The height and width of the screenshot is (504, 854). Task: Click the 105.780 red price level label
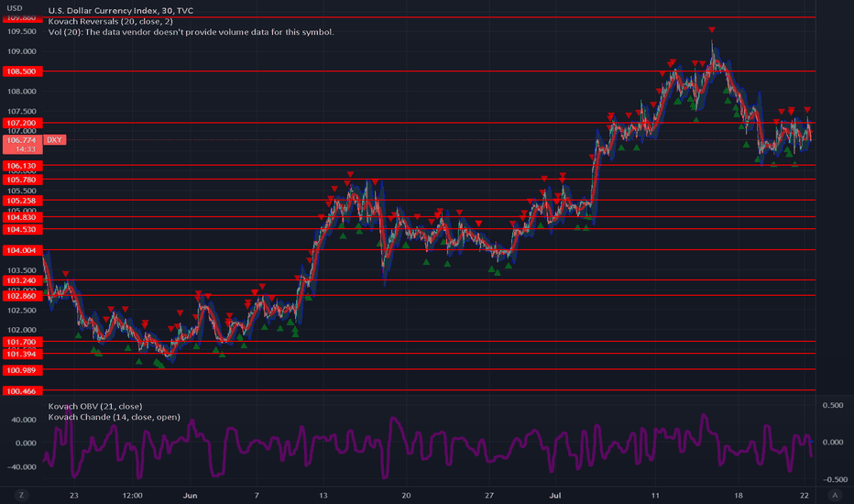(x=22, y=180)
